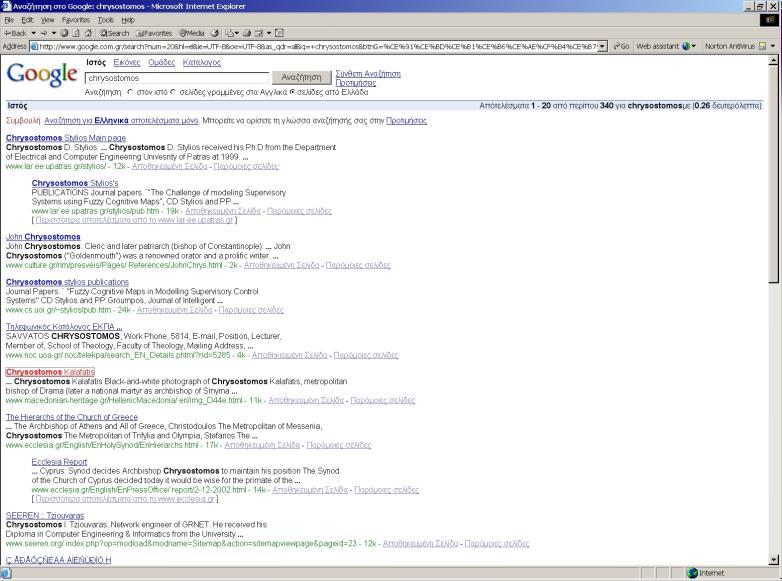Open the 'John Chrysostomos' result link
782x581 pixels.
coord(43,237)
